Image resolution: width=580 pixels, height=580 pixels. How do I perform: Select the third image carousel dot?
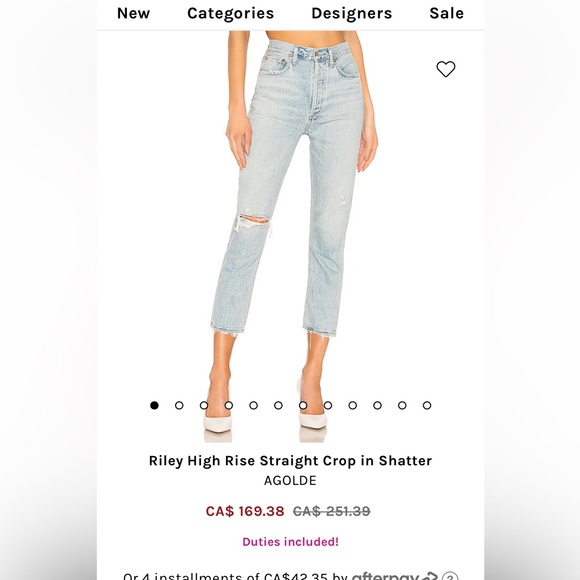point(204,405)
